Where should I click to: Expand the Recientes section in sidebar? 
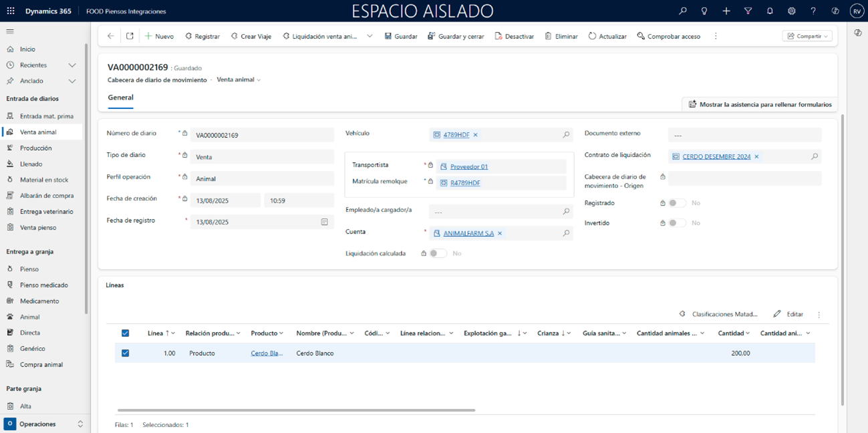click(72, 65)
